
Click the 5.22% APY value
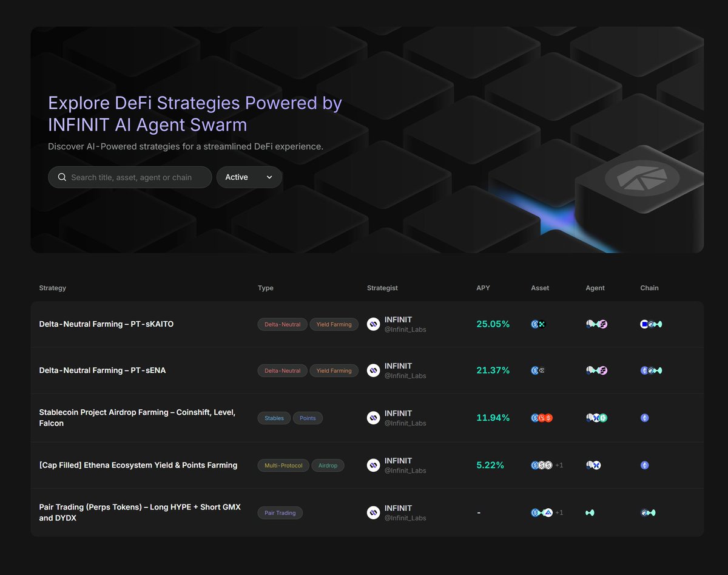point(490,465)
